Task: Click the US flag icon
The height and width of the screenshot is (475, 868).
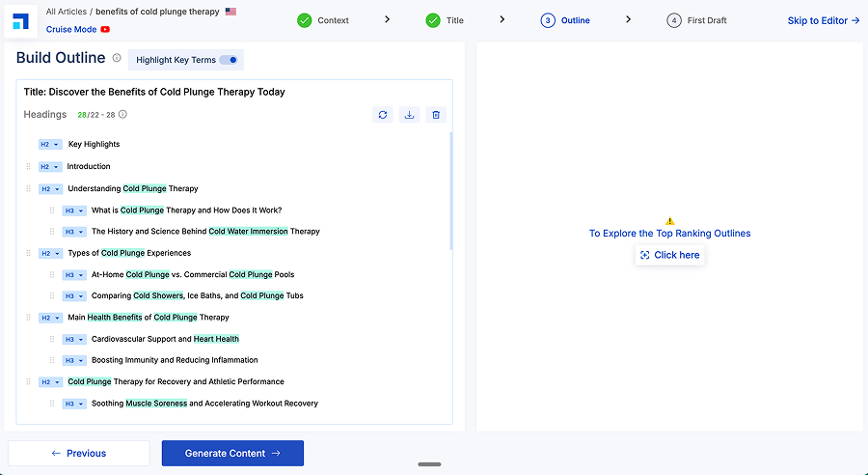Action: pos(231,12)
